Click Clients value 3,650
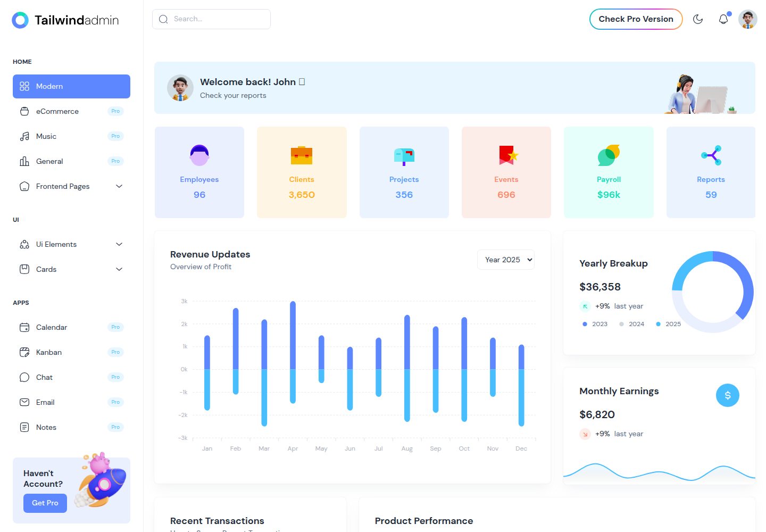The width and height of the screenshot is (766, 532). 302,195
